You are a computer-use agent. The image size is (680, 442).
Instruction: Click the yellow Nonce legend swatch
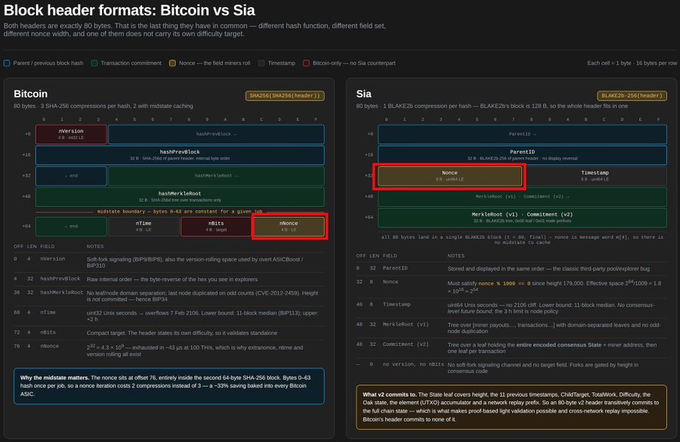click(x=172, y=63)
